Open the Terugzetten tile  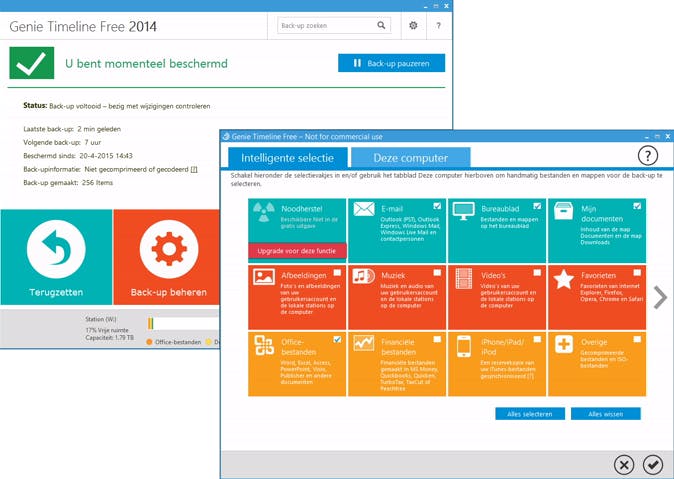click(x=56, y=257)
